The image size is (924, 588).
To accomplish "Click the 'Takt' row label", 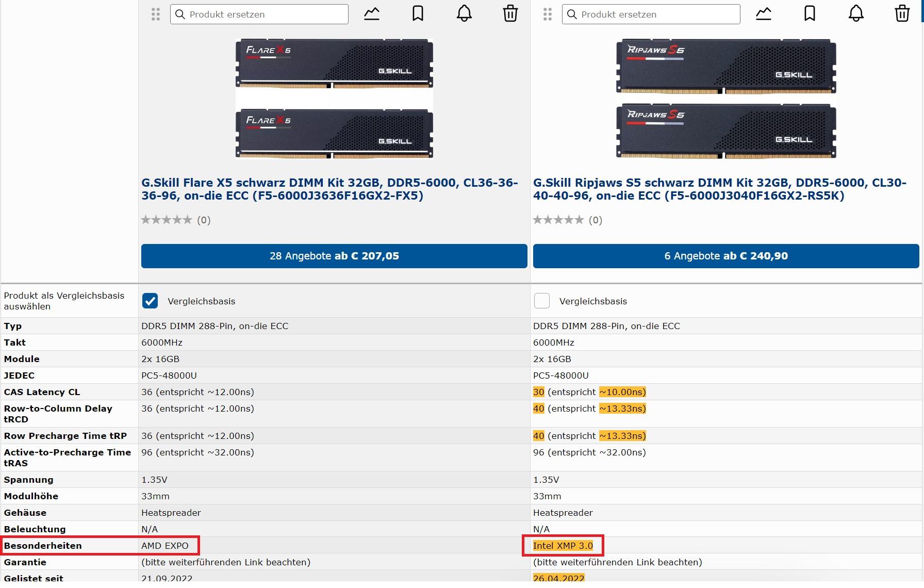I will [x=15, y=342].
